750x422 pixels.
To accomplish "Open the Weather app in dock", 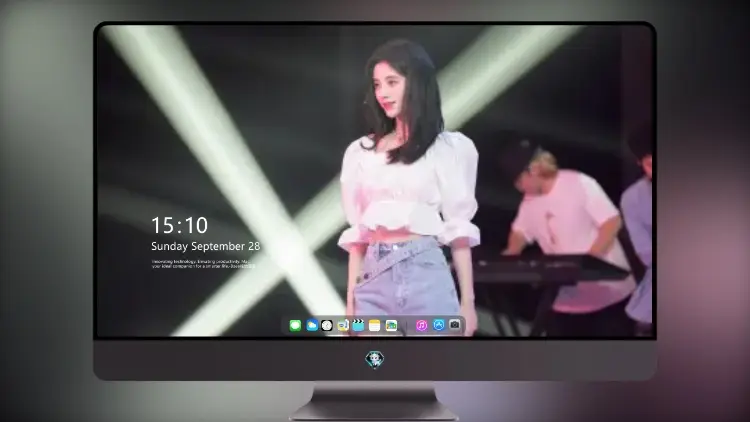I will click(x=312, y=325).
